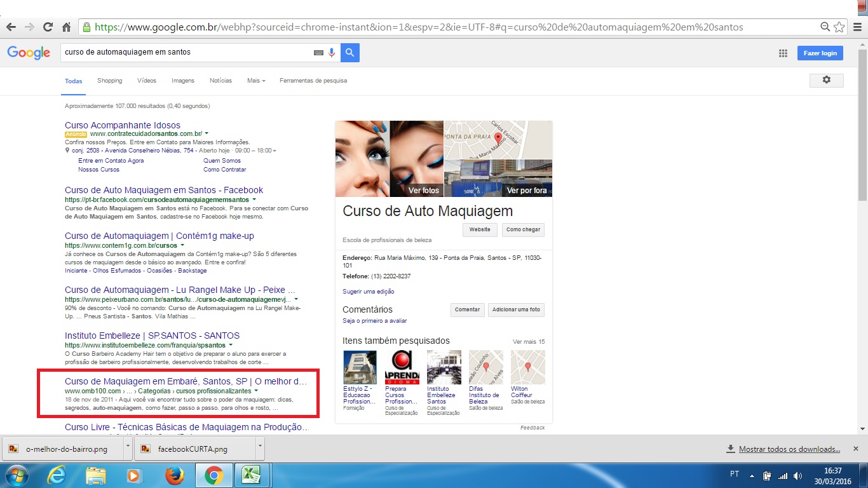Screen dimensions: 868x488
Task: Click the Website button in knowledge panel
Action: (x=480, y=229)
